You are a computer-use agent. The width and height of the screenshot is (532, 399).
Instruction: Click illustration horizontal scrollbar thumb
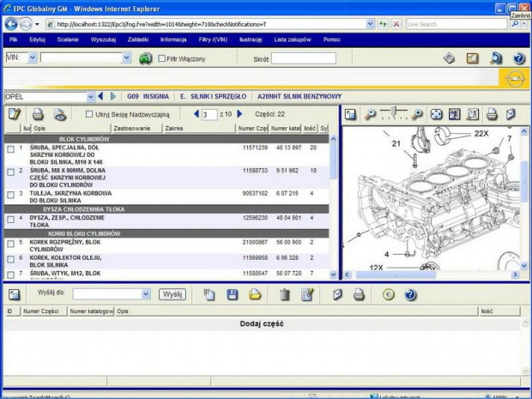coord(396,275)
